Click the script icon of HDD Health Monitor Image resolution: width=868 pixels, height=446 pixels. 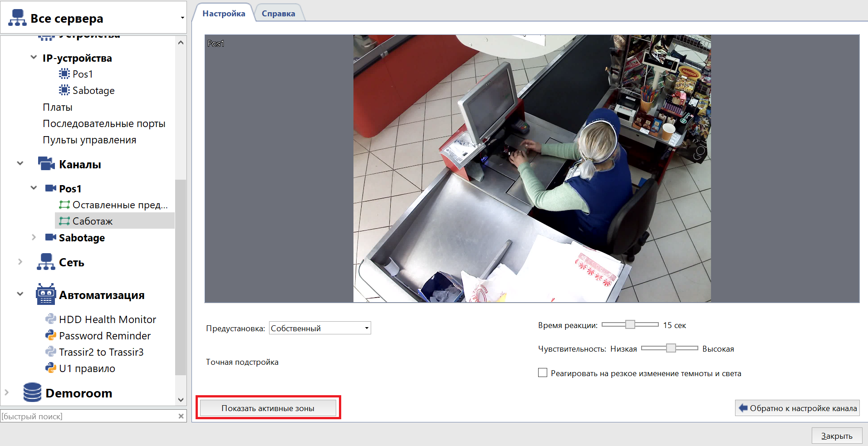point(51,319)
